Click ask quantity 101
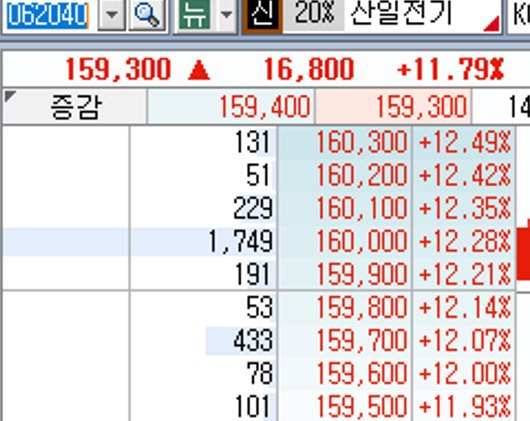The image size is (530, 421). 252,407
